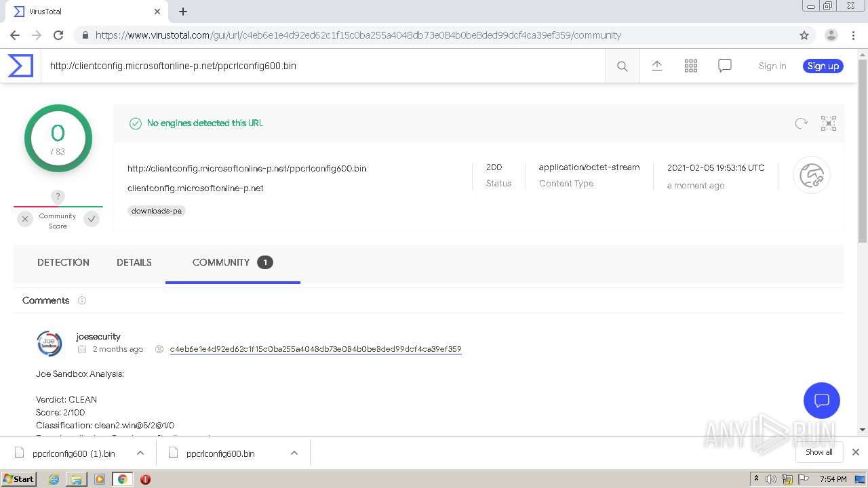Click the clientconfig.microsoftonline-p.net domain text
The image size is (868, 488).
(x=195, y=188)
